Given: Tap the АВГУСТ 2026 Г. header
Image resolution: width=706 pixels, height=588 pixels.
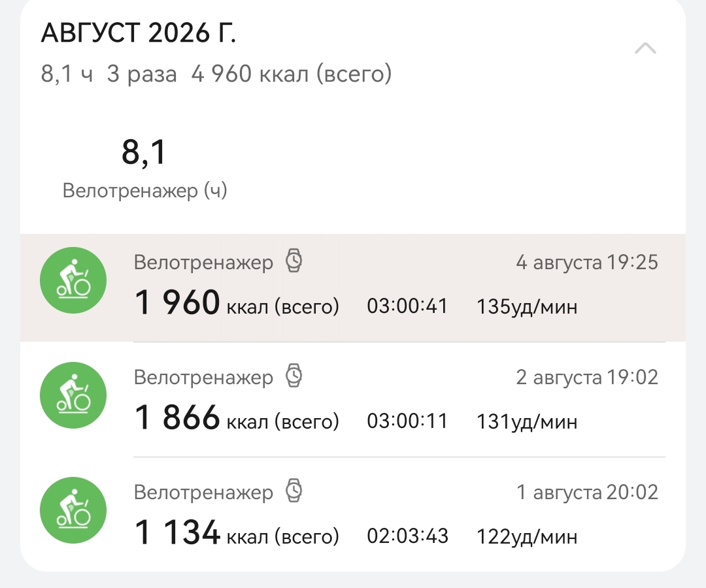Looking at the screenshot, I should click(x=139, y=33).
